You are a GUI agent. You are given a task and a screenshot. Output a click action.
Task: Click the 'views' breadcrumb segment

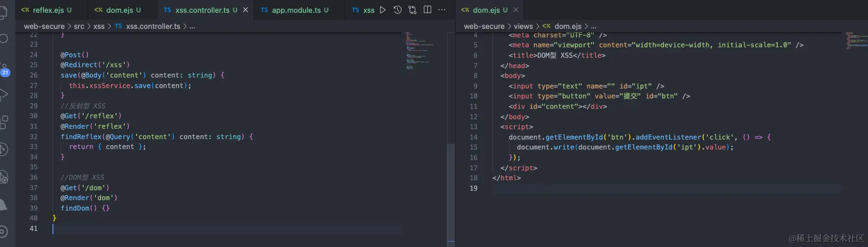click(x=523, y=26)
